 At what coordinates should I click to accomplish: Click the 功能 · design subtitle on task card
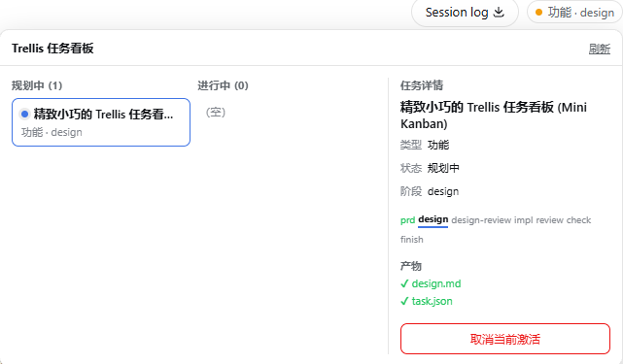(52, 132)
